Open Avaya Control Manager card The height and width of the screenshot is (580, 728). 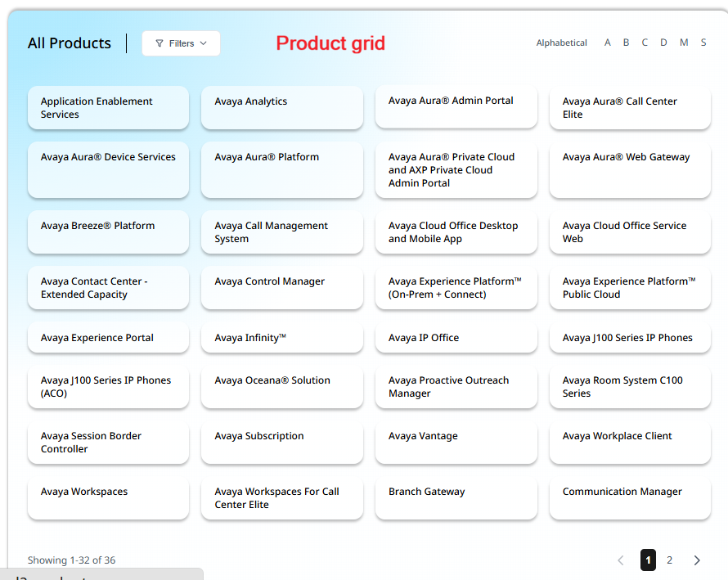pyautogui.click(x=282, y=288)
